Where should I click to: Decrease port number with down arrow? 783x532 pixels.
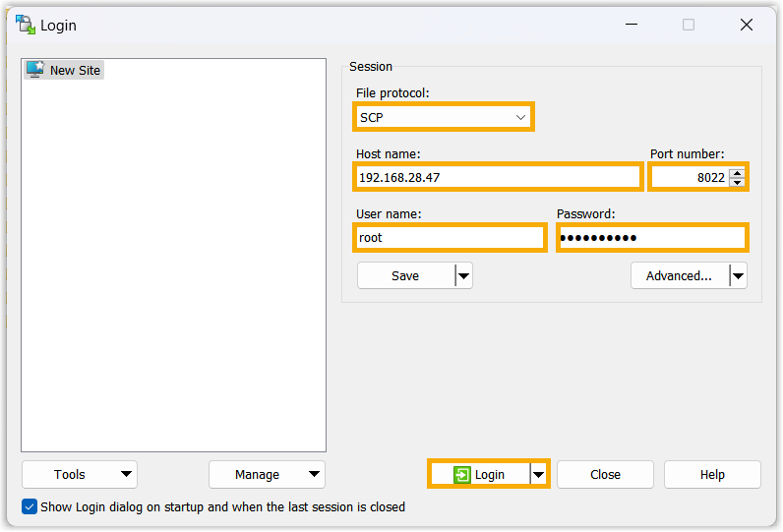(x=737, y=183)
